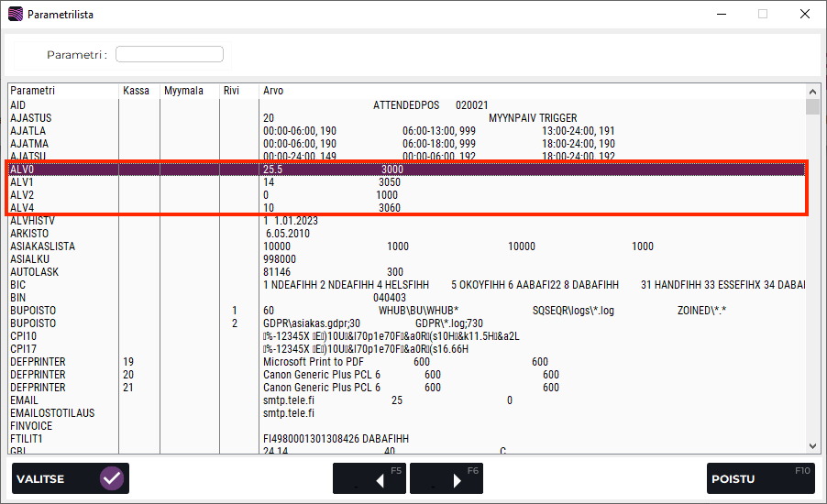The image size is (827, 504).
Task: Click the Arvo column header
Action: coord(273,91)
